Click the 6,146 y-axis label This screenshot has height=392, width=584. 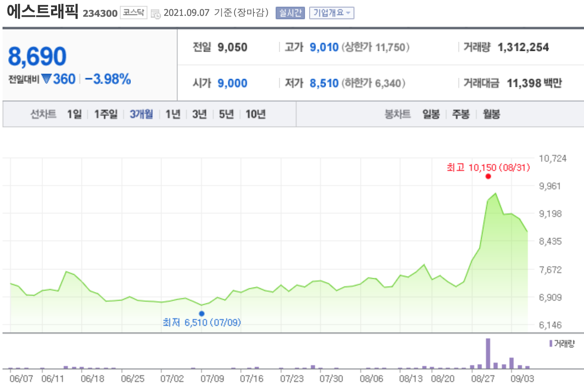[550, 325]
